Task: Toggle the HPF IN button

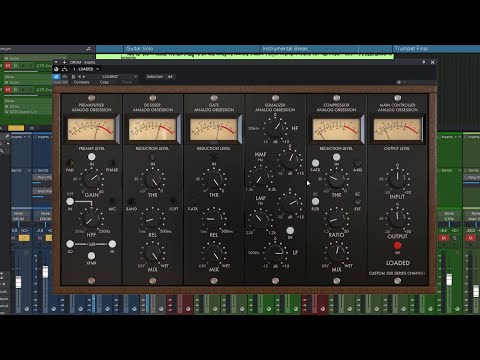Action: click(70, 202)
